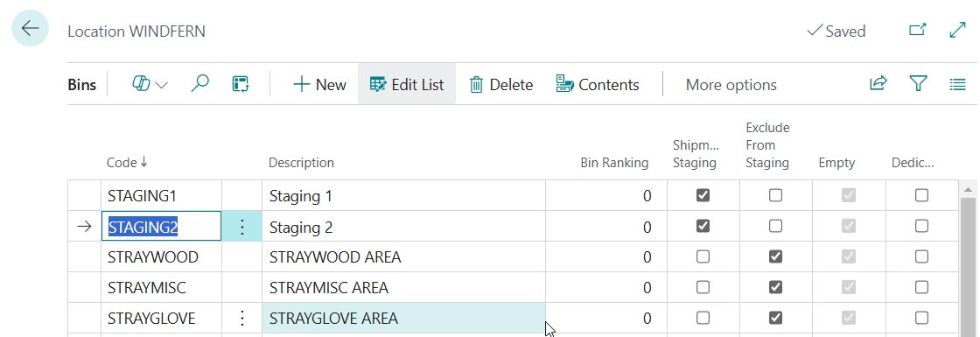
Task: Open the filter pane icon
Action: [918, 84]
